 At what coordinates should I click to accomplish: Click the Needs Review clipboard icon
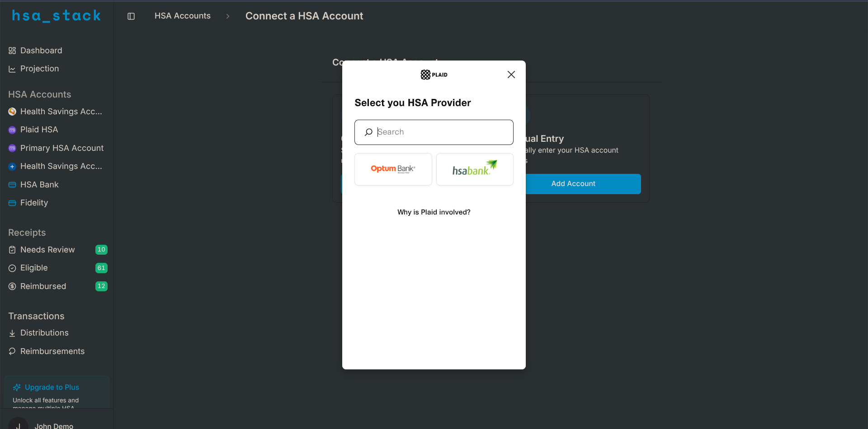(12, 250)
